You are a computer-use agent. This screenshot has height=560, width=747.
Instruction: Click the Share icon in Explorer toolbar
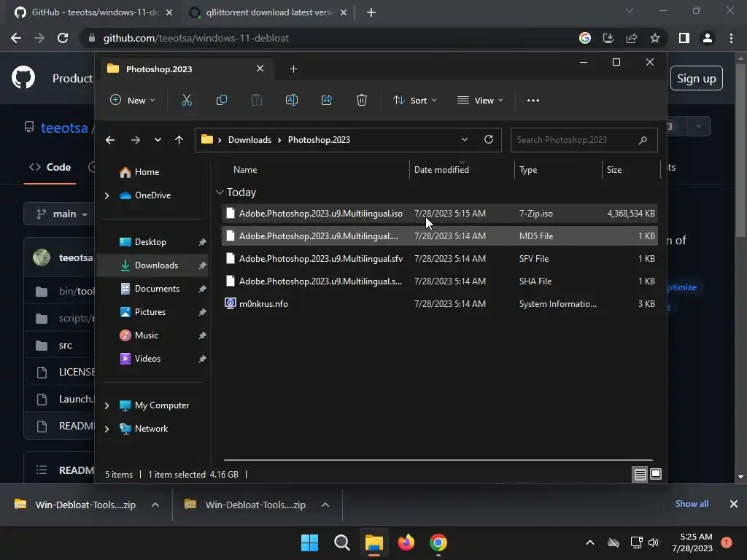327,100
